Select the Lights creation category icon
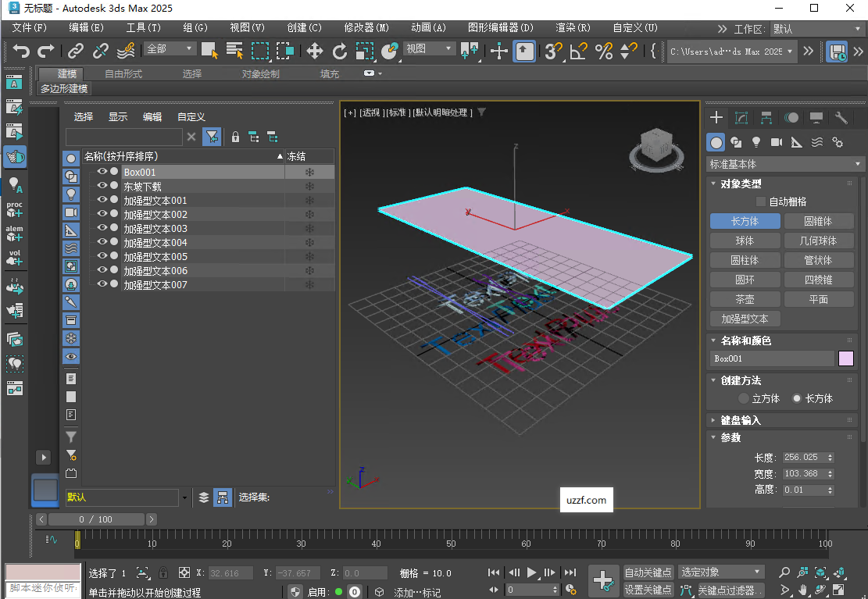The height and width of the screenshot is (599, 868). [x=755, y=142]
